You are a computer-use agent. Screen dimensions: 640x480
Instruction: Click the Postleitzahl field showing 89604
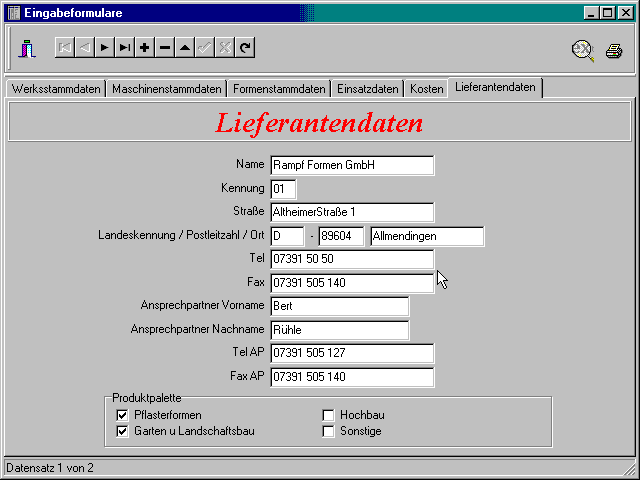pyautogui.click(x=340, y=236)
